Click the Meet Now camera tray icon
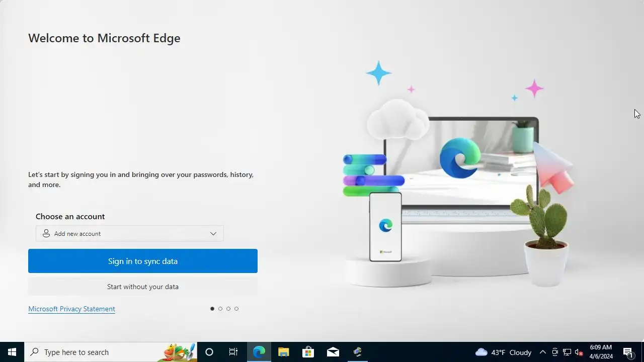Viewport: 644px width, 362px height. pyautogui.click(x=555, y=352)
